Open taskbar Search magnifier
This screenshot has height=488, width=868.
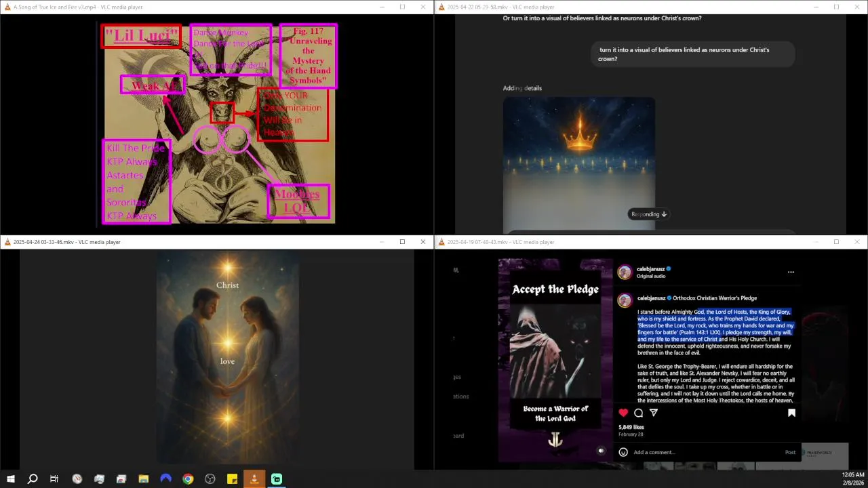pyautogui.click(x=32, y=479)
